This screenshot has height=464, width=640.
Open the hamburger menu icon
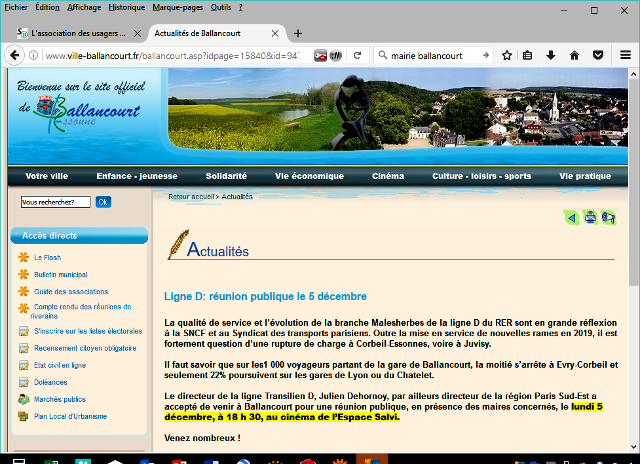pyautogui.click(x=625, y=55)
